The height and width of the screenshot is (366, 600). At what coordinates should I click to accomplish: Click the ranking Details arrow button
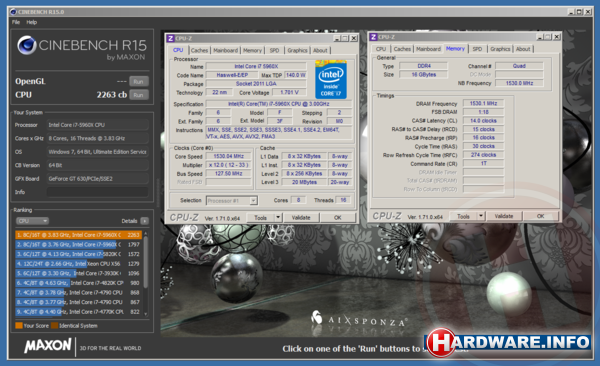tap(144, 221)
